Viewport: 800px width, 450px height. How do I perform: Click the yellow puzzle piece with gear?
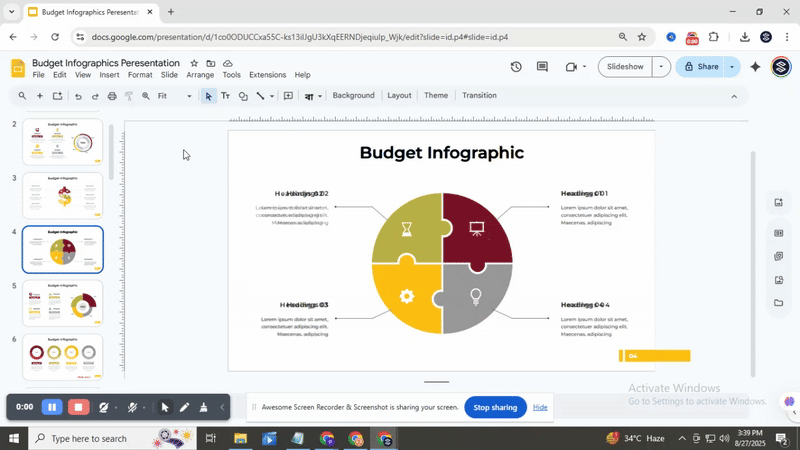click(x=407, y=297)
